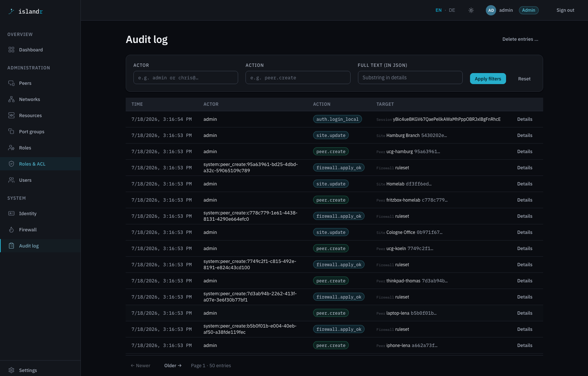Click the auth.login_local action badge
The height and width of the screenshot is (376, 588).
click(x=337, y=119)
